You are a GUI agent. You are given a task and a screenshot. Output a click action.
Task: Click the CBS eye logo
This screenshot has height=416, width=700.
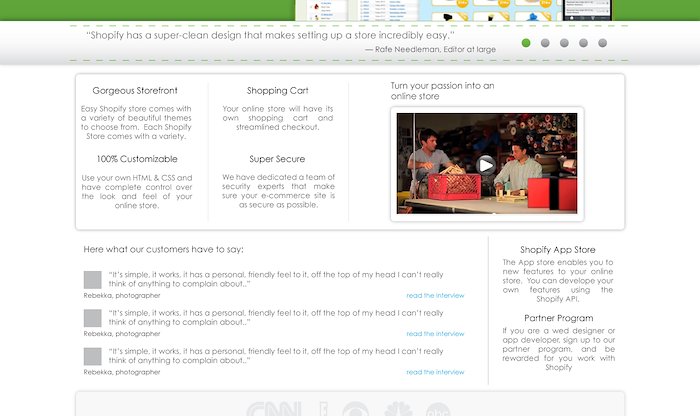tap(355, 409)
